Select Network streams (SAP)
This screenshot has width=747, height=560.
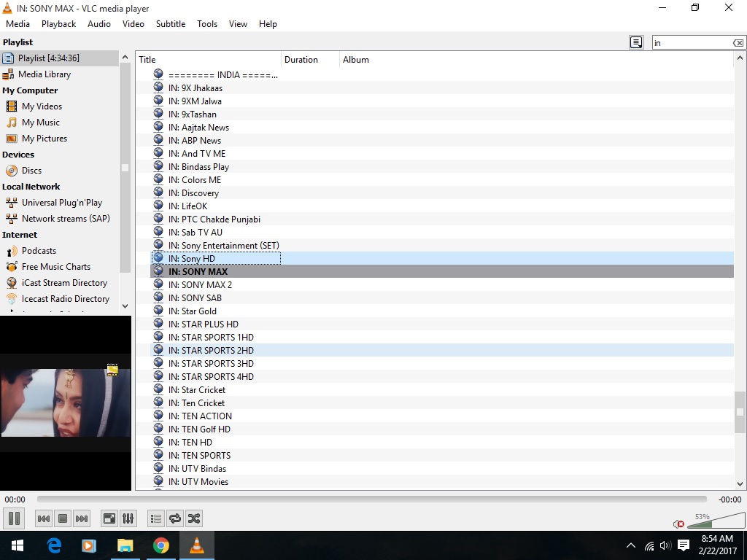click(60, 219)
